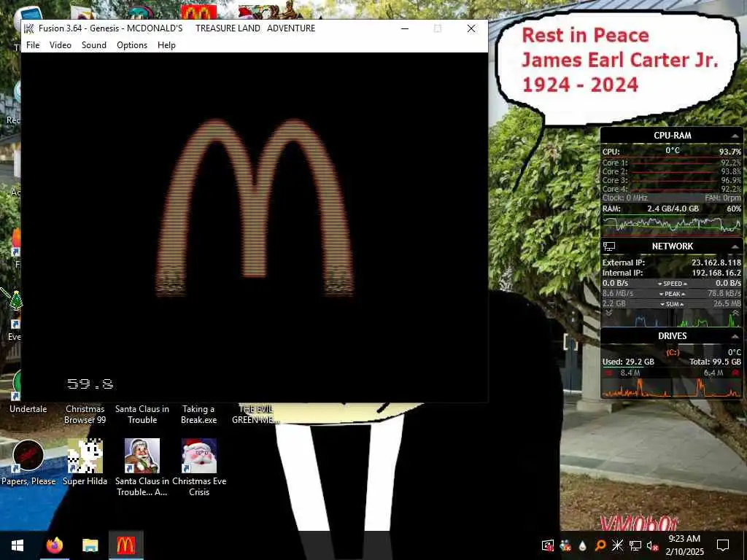Open the Help menu in Fusion
The width and height of the screenshot is (747, 560).
166,44
